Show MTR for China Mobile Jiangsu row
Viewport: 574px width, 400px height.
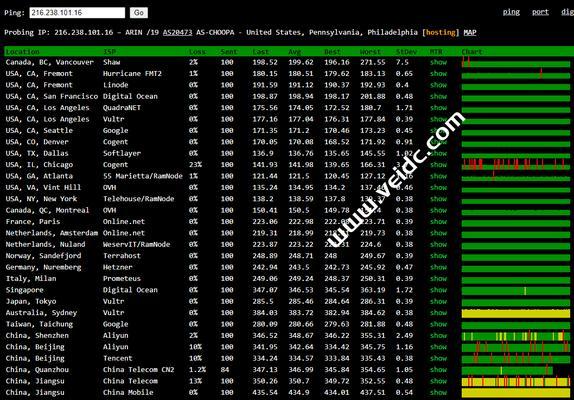[x=438, y=392]
